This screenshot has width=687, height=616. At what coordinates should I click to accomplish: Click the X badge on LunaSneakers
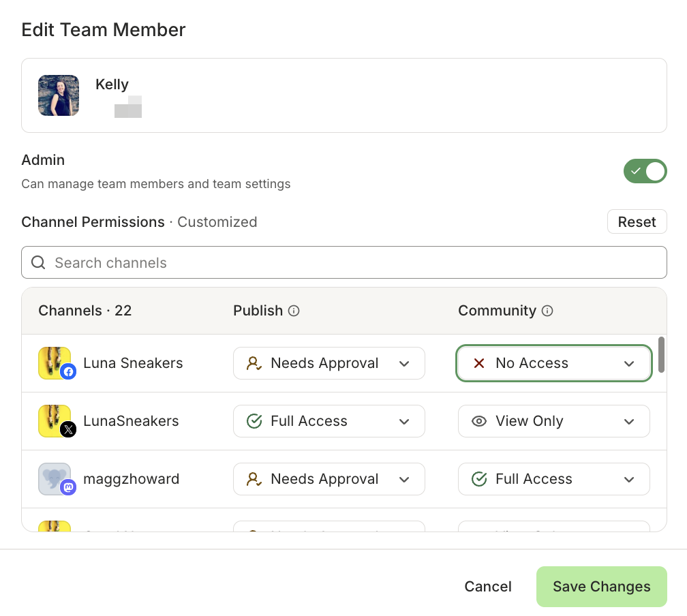pos(68,430)
